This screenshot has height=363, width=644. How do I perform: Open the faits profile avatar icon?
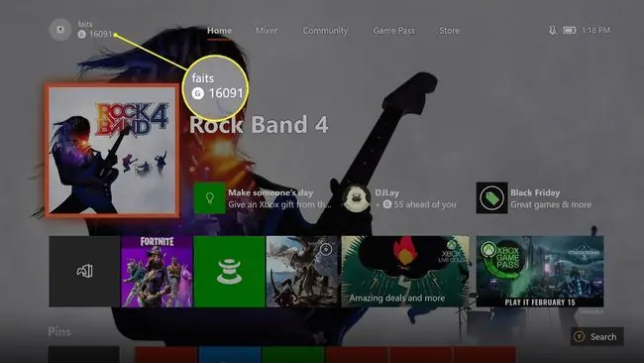tap(60, 30)
